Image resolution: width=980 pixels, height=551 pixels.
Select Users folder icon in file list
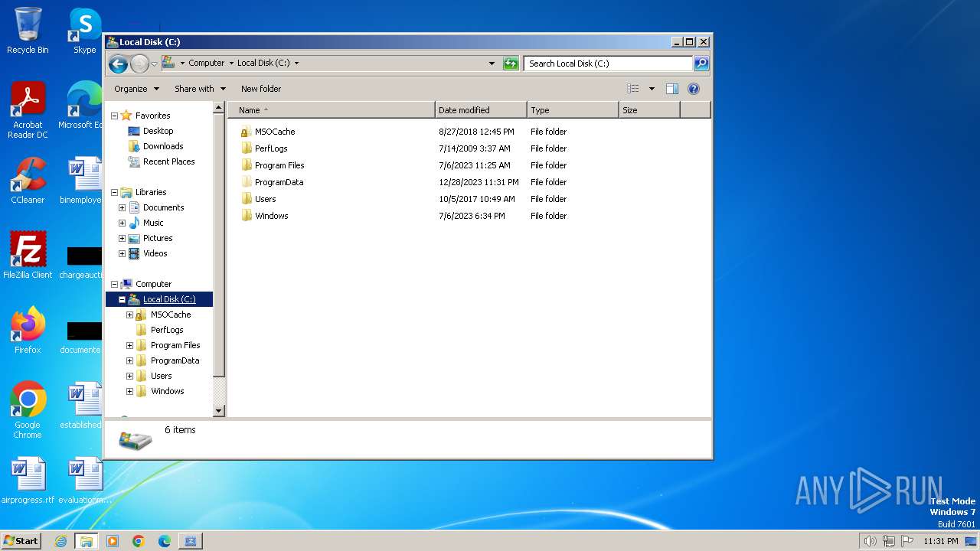coord(246,199)
